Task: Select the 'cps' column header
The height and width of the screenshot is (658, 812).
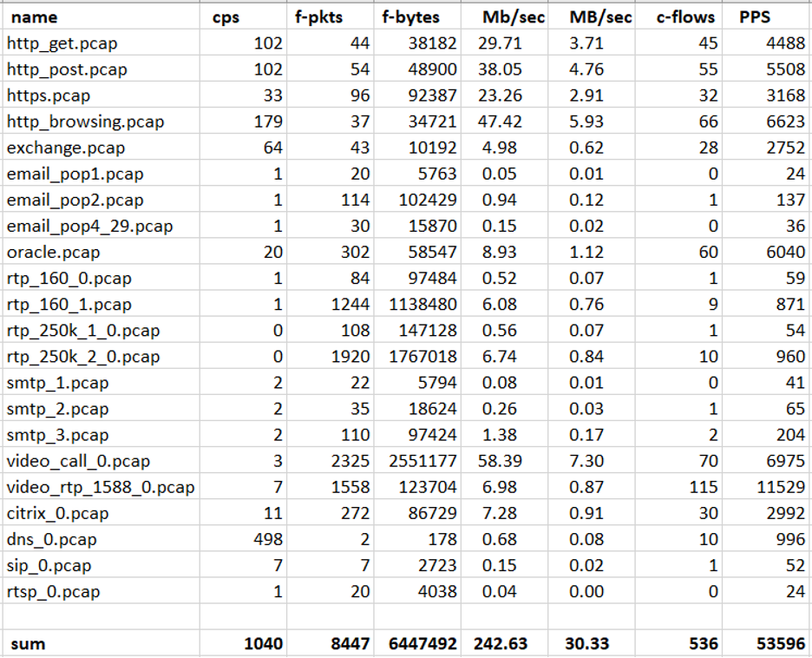Action: pos(227,16)
